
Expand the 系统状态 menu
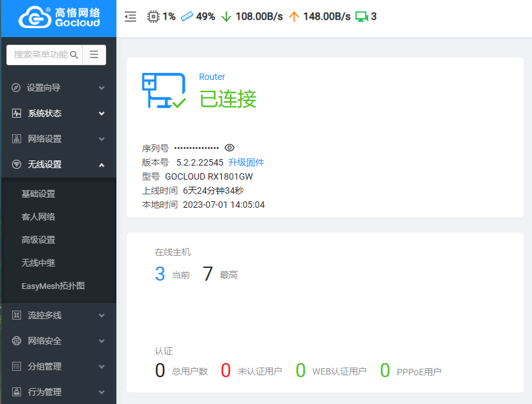point(58,113)
